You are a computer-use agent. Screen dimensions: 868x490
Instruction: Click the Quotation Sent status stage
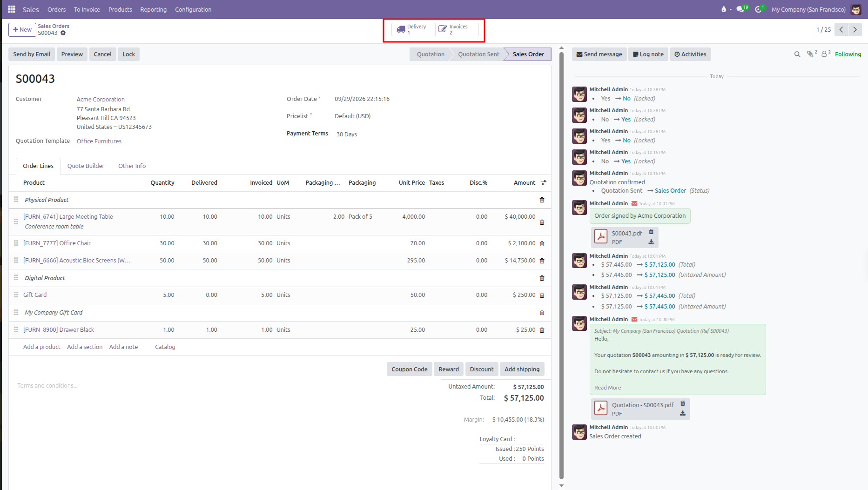(478, 54)
